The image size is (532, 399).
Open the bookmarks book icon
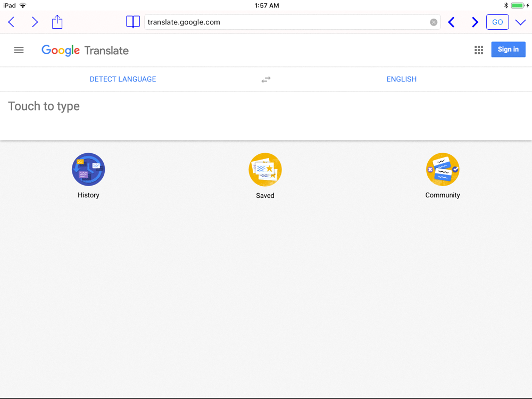[132, 22]
